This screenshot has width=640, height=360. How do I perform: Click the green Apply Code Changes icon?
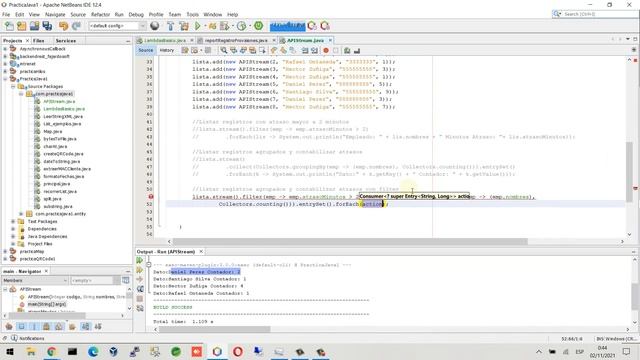258,26
